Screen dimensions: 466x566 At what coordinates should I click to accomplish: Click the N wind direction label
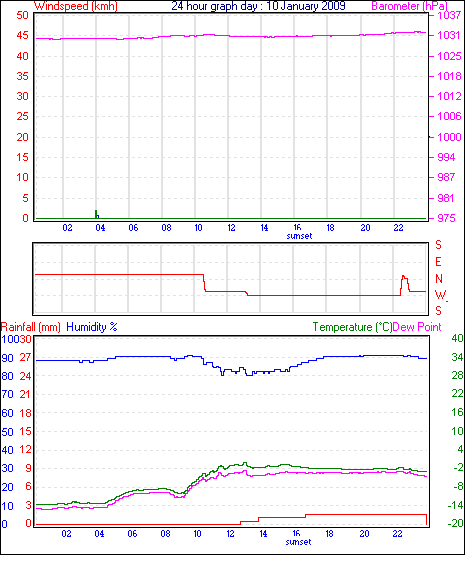coord(439,279)
